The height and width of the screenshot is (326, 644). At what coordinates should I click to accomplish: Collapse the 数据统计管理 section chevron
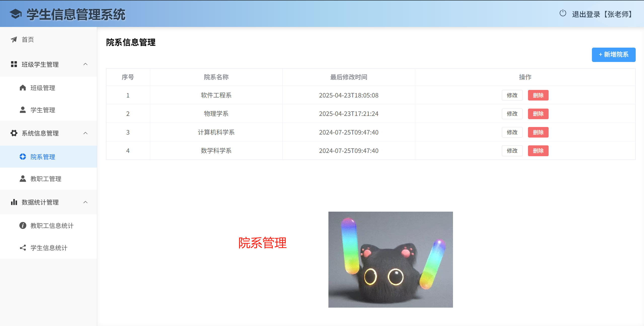pyautogui.click(x=86, y=202)
